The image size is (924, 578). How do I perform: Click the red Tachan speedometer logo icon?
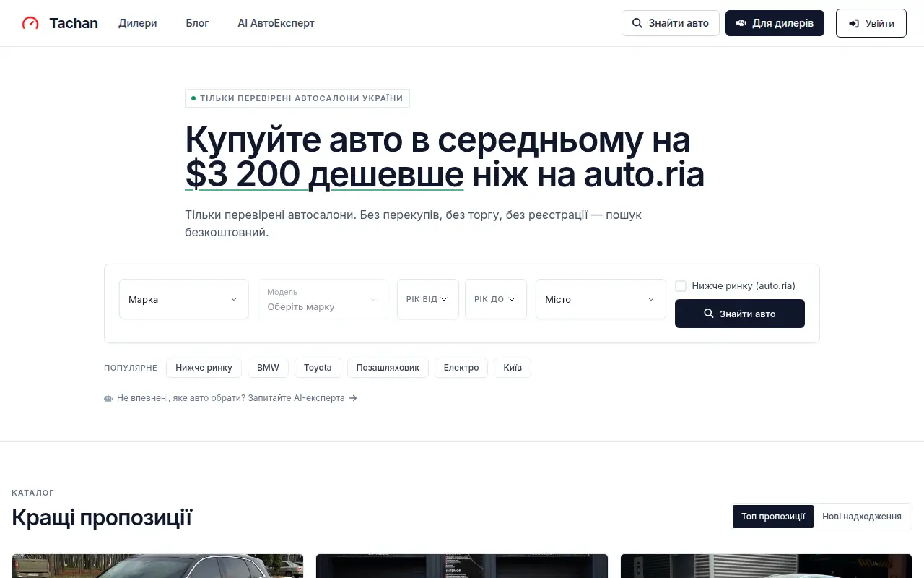[x=30, y=23]
